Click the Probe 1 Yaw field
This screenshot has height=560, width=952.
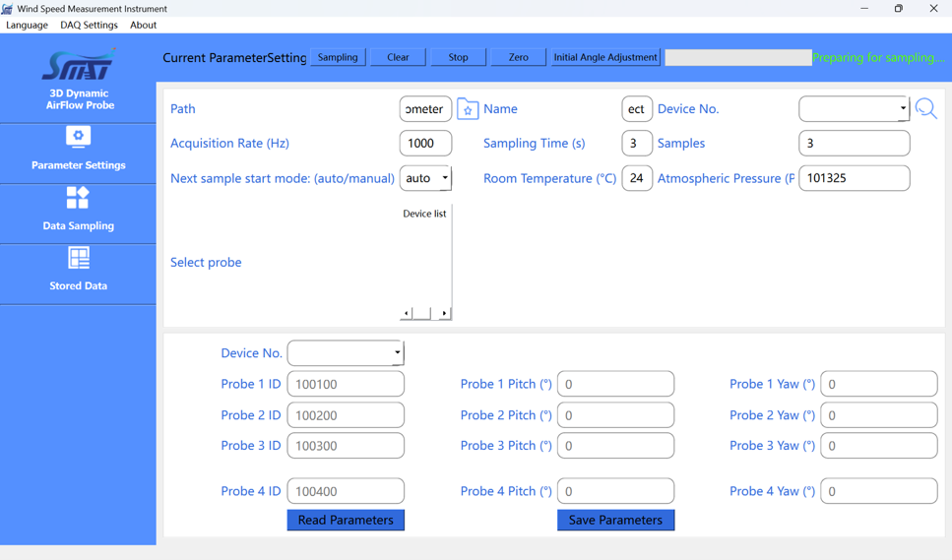tap(878, 384)
